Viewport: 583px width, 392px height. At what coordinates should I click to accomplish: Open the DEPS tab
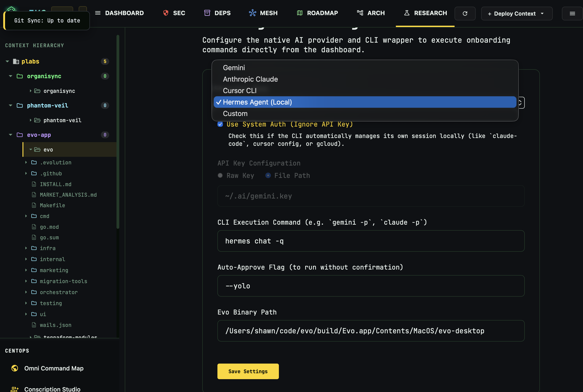(217, 13)
